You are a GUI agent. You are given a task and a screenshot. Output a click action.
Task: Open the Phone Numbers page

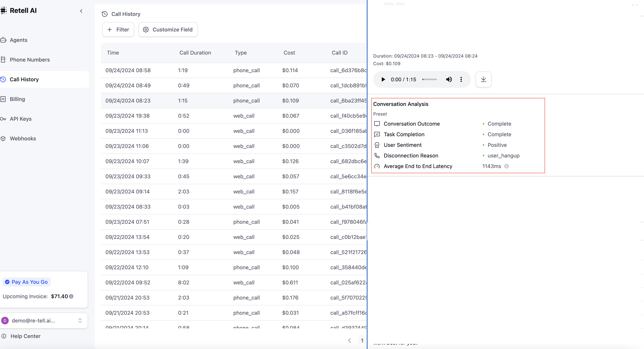pyautogui.click(x=30, y=60)
